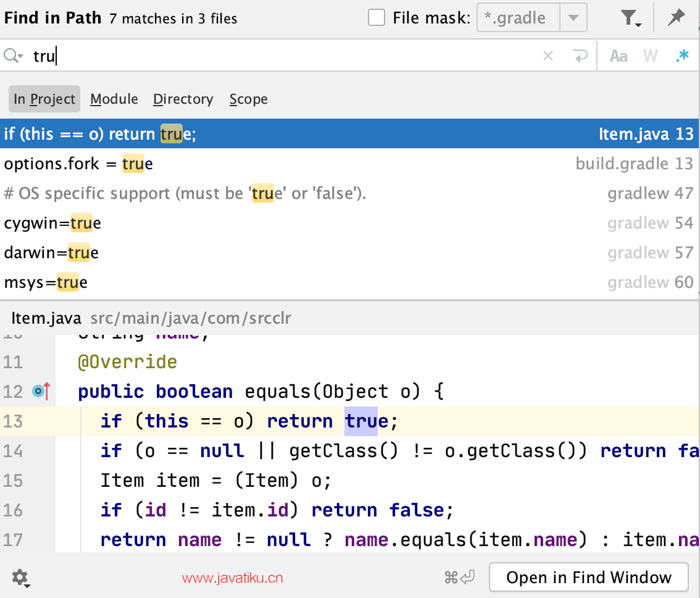Toggle Match Case option

tap(618, 56)
